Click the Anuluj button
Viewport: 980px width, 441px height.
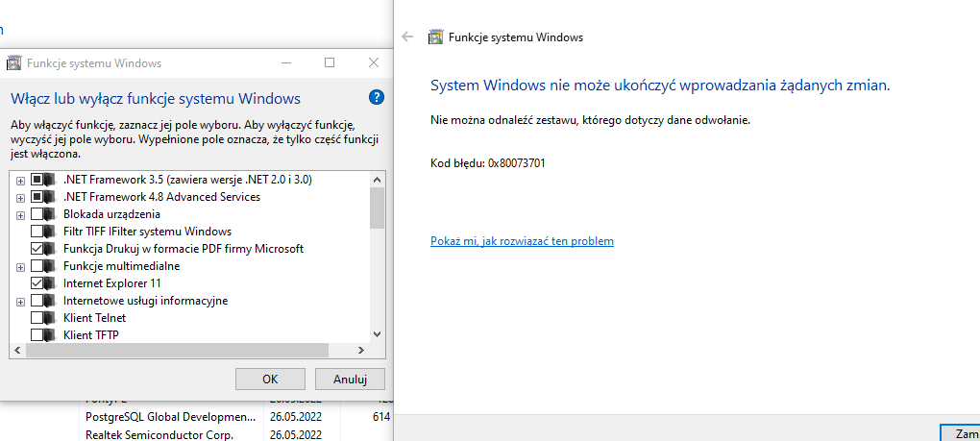pyautogui.click(x=350, y=380)
